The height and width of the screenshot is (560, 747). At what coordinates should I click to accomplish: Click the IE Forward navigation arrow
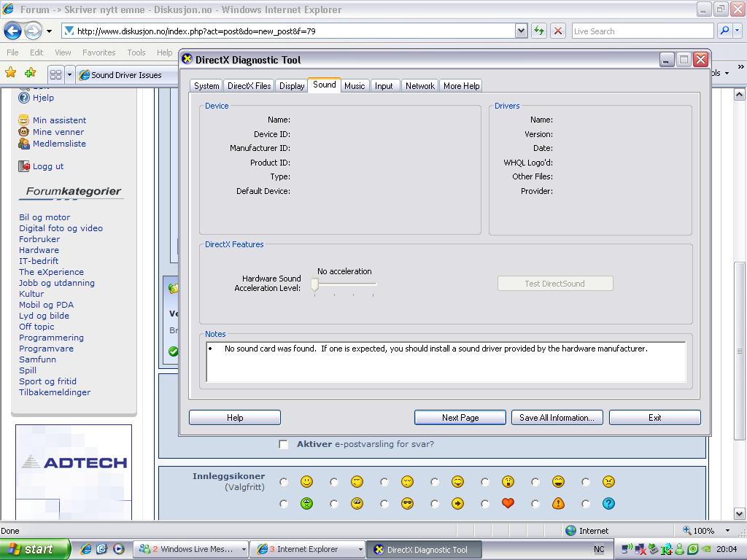(x=33, y=31)
